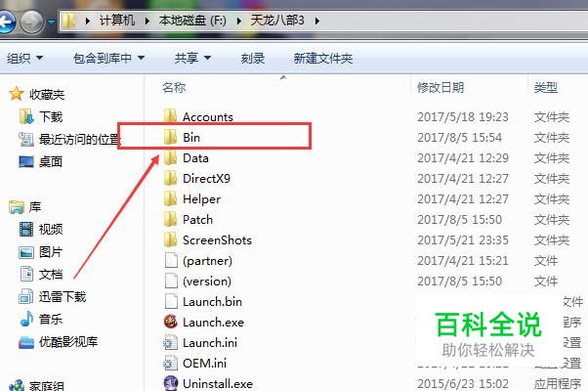This screenshot has width=588, height=391.
Task: Select the Bin folder icon
Action: (x=171, y=137)
